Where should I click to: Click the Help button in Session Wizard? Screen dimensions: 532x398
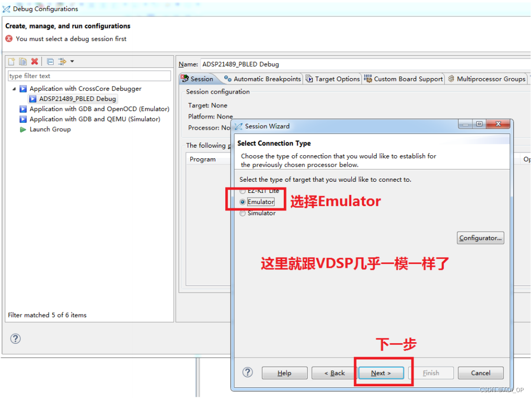point(284,373)
